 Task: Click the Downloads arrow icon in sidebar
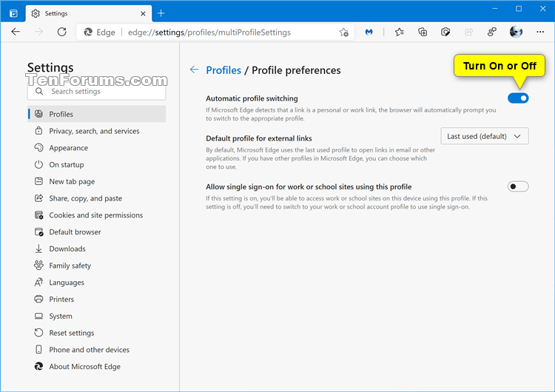pyautogui.click(x=38, y=249)
